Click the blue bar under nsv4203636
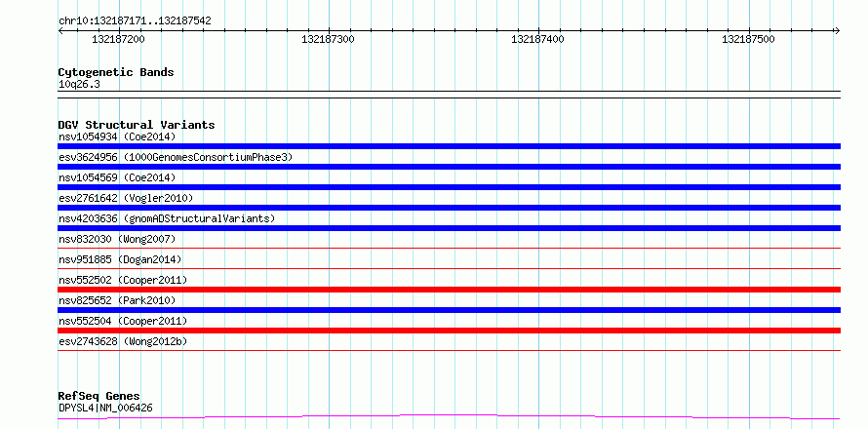This screenshot has height=429, width=868. click(449, 228)
